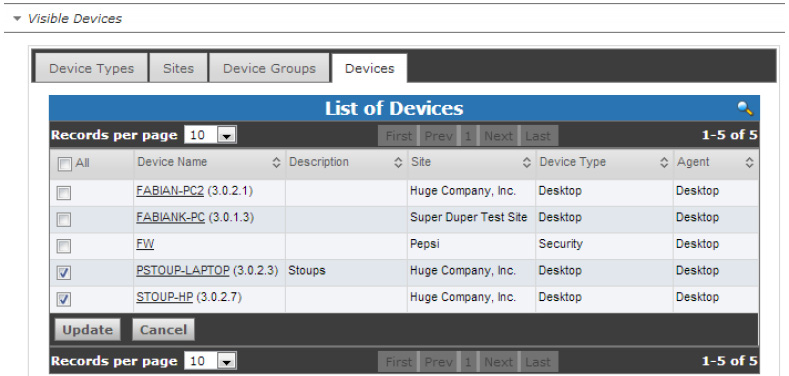Viewport: 789px width, 376px height.
Task: Click the List of Devices title
Action: coord(393,108)
